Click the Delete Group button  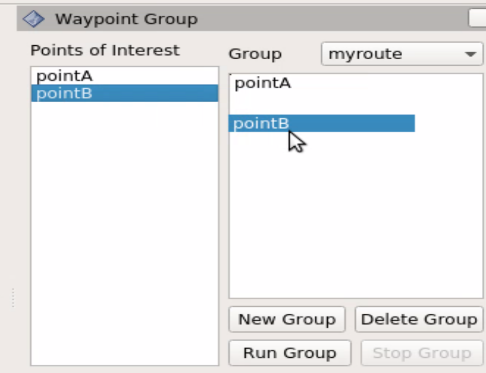pos(419,319)
